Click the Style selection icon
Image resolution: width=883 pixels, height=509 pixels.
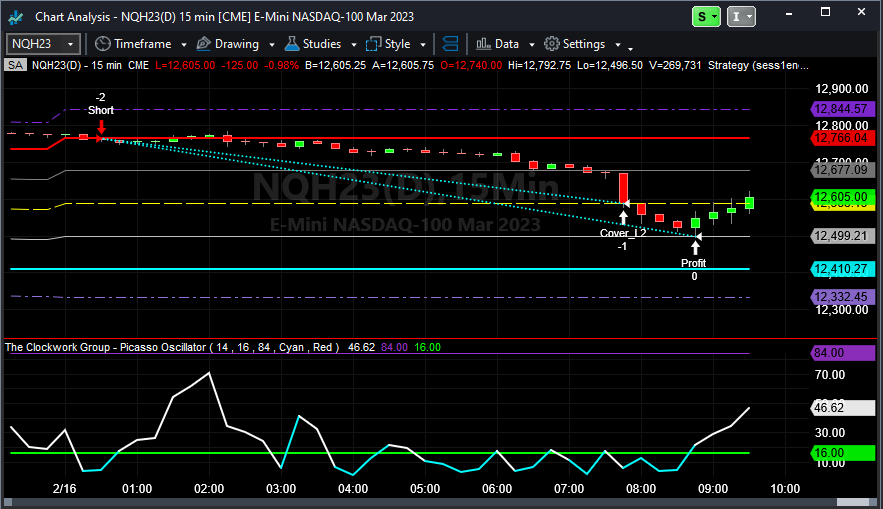(373, 44)
